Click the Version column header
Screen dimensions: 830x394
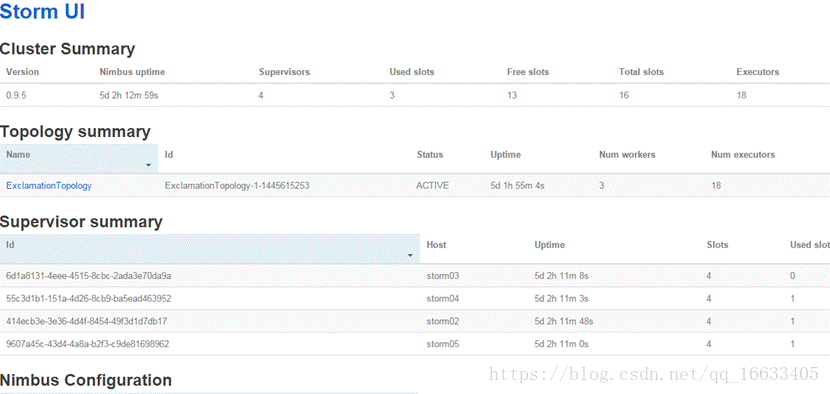tap(23, 71)
